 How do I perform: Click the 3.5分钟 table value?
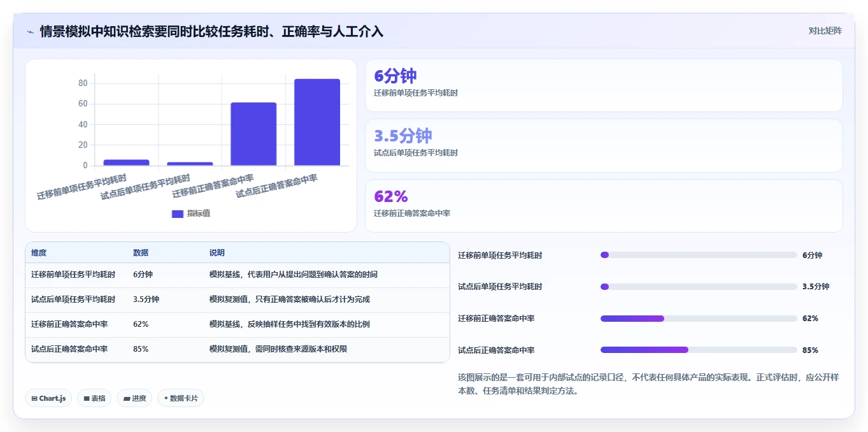[x=146, y=299]
